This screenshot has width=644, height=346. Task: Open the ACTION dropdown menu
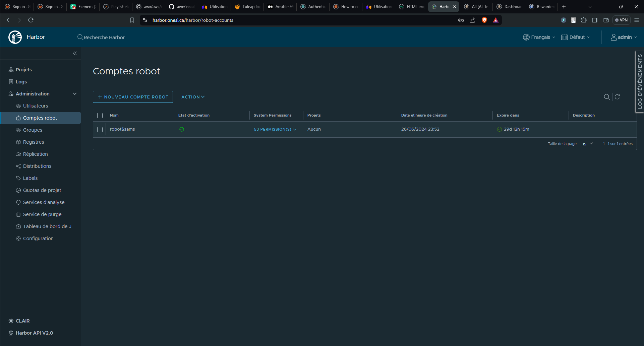tap(193, 97)
